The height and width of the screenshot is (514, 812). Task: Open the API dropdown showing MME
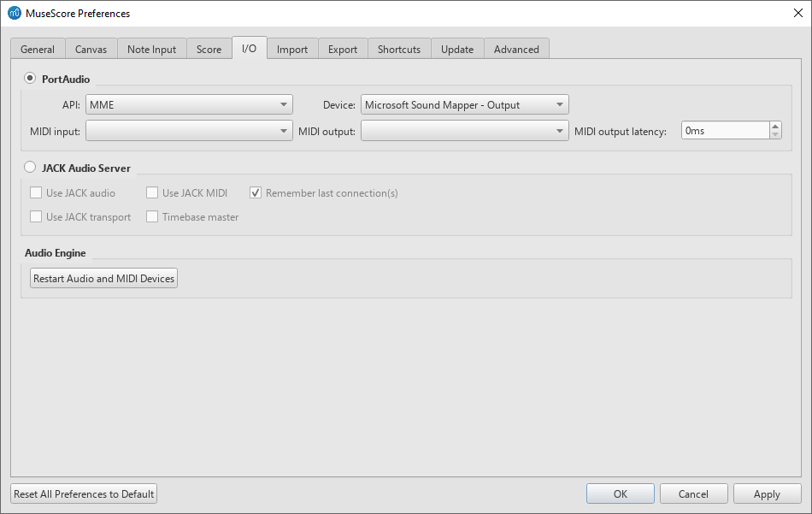pos(189,105)
